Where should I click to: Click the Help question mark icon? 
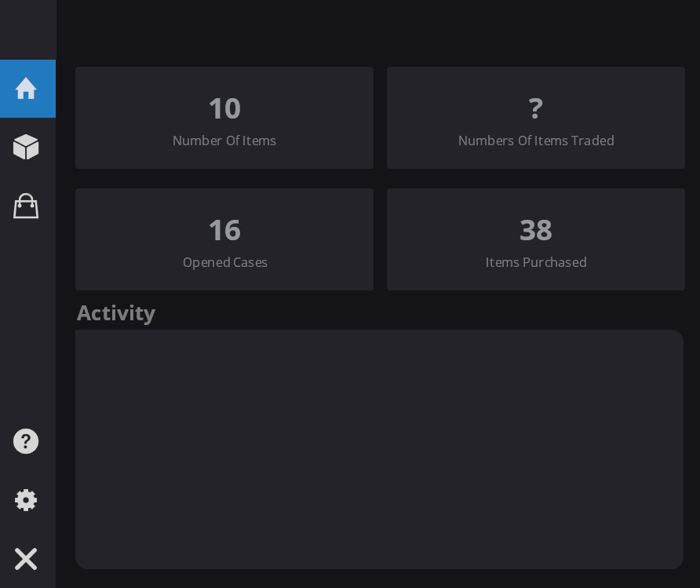[x=26, y=441]
